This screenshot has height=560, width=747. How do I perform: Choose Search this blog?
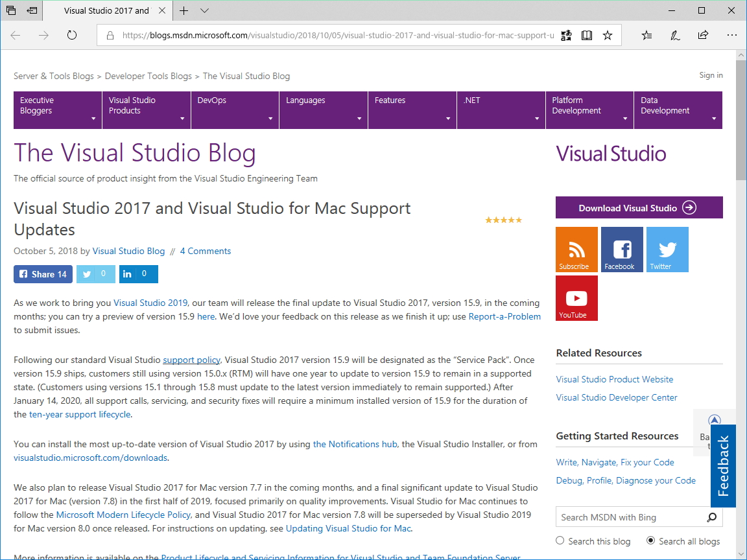coord(559,541)
